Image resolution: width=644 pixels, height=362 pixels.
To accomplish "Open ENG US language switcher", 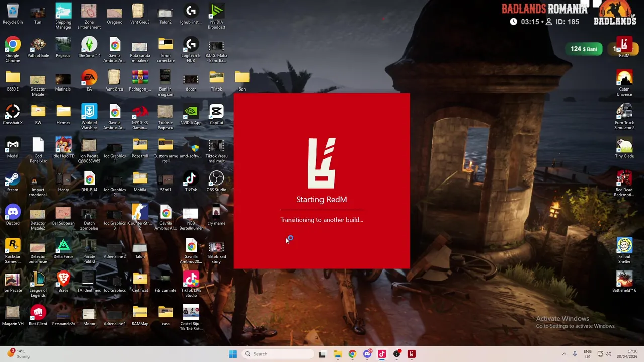I will [x=588, y=354].
